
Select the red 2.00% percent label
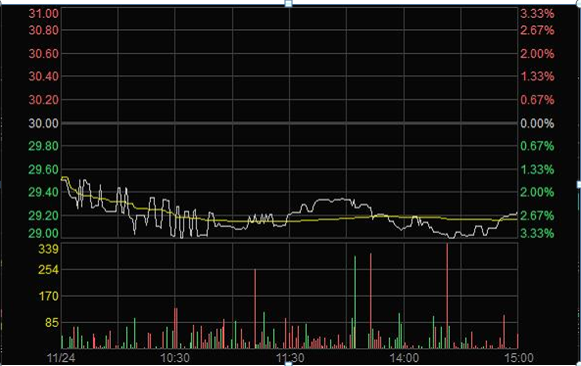click(537, 54)
